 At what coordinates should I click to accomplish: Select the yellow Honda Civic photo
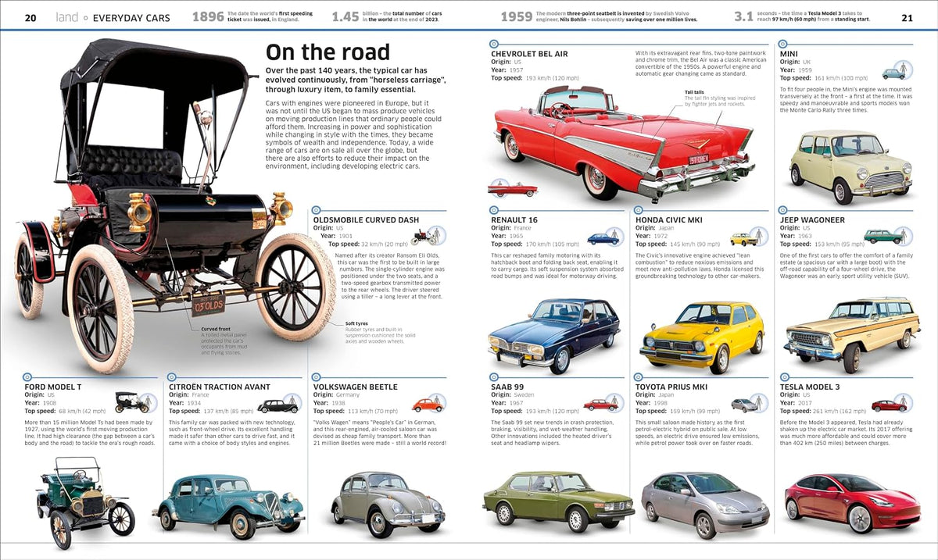[x=701, y=336]
